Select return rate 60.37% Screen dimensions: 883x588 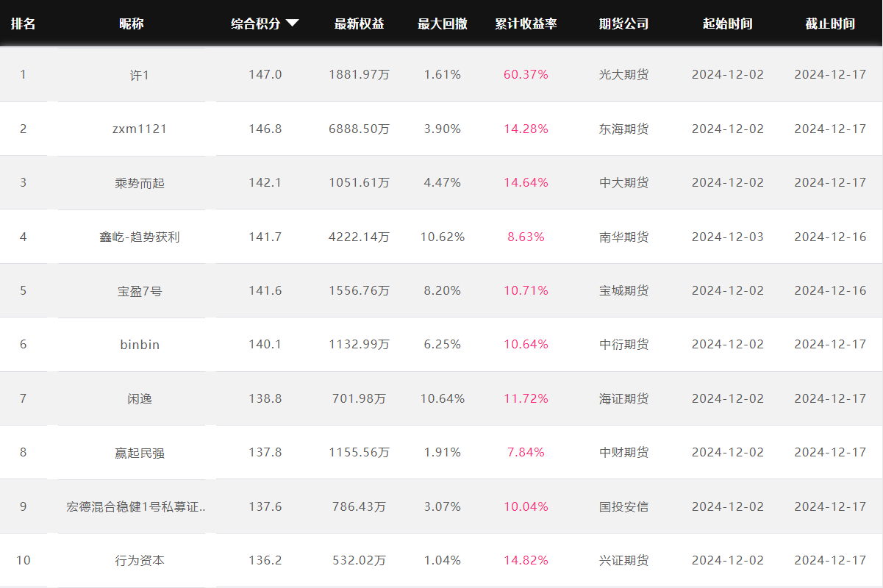(526, 75)
